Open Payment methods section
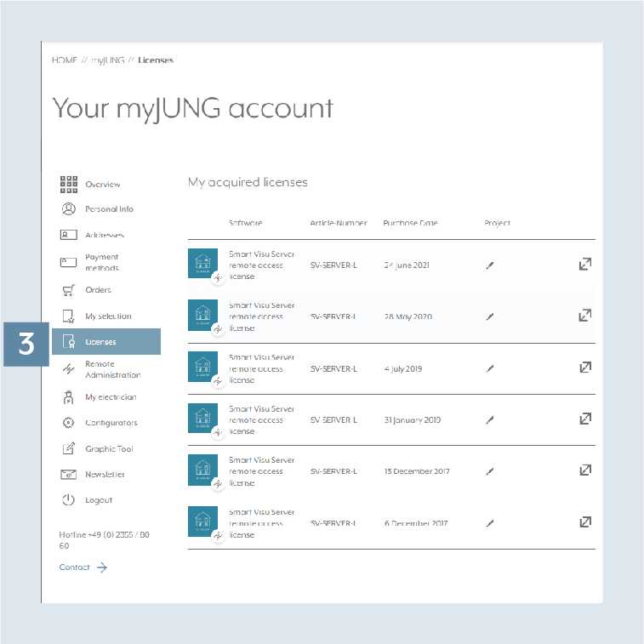The height and width of the screenshot is (644, 644). point(102,262)
